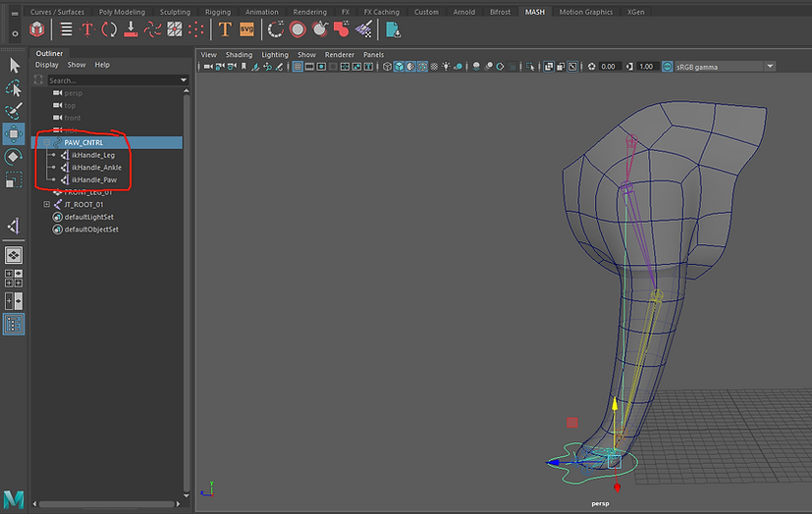Screen dimensions: 812x514
Task: Click the select camera icon in viewport toolbar
Action: (x=208, y=67)
